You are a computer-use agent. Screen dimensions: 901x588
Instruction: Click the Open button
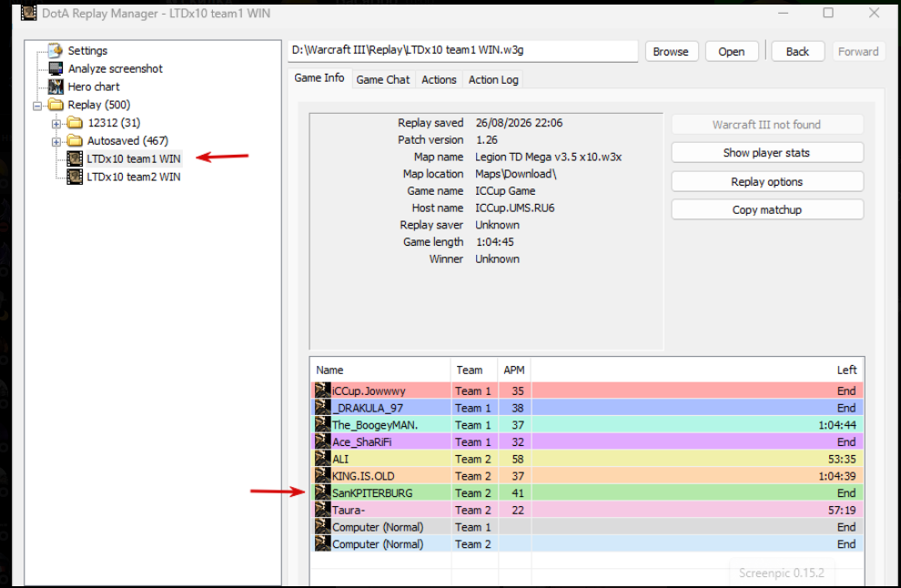(731, 51)
